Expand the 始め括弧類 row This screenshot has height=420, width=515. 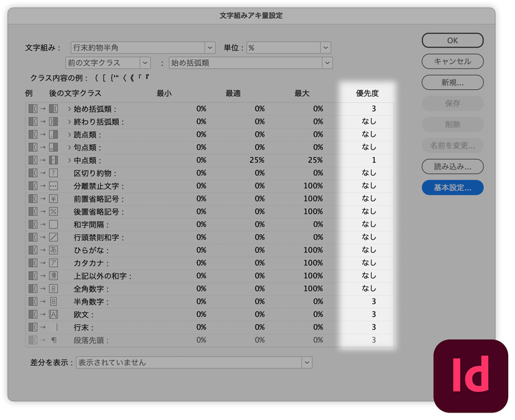point(69,108)
